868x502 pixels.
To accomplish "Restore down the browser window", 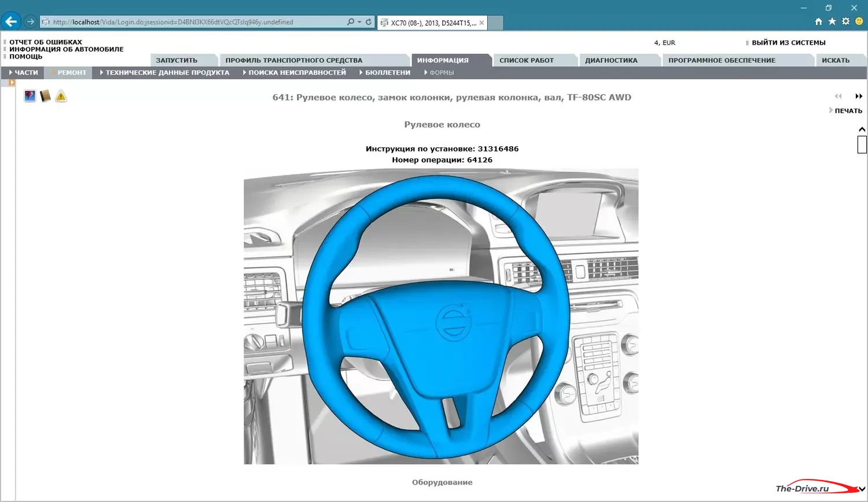I will point(829,8).
